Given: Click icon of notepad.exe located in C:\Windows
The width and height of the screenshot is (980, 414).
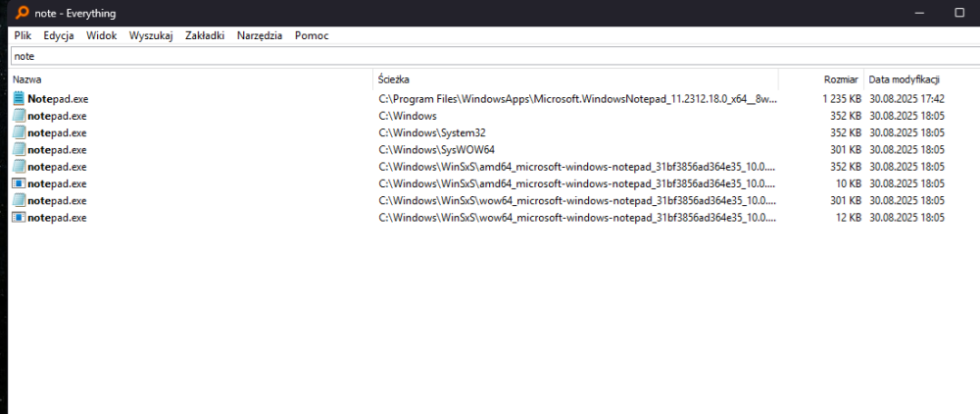Looking at the screenshot, I should tap(20, 116).
